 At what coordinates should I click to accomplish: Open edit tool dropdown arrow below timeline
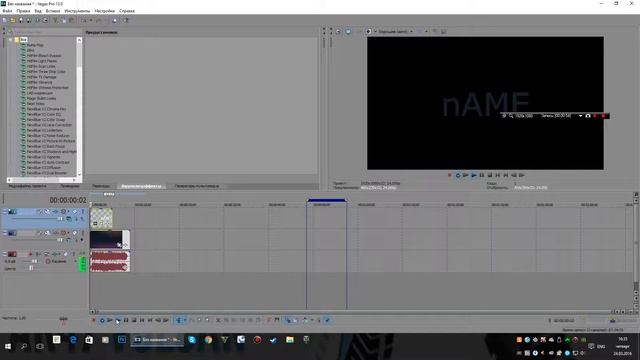point(184,320)
